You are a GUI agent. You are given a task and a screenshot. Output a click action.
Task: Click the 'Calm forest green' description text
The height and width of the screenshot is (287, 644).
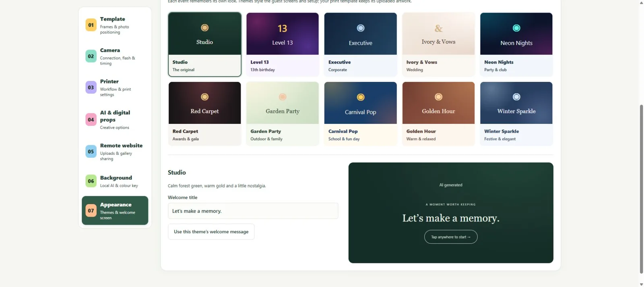click(217, 186)
